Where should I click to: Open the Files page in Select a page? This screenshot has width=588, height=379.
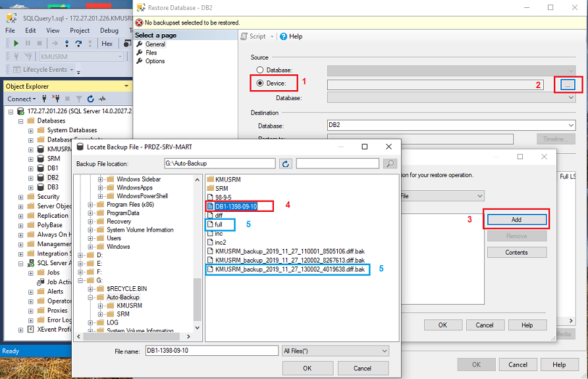(151, 53)
